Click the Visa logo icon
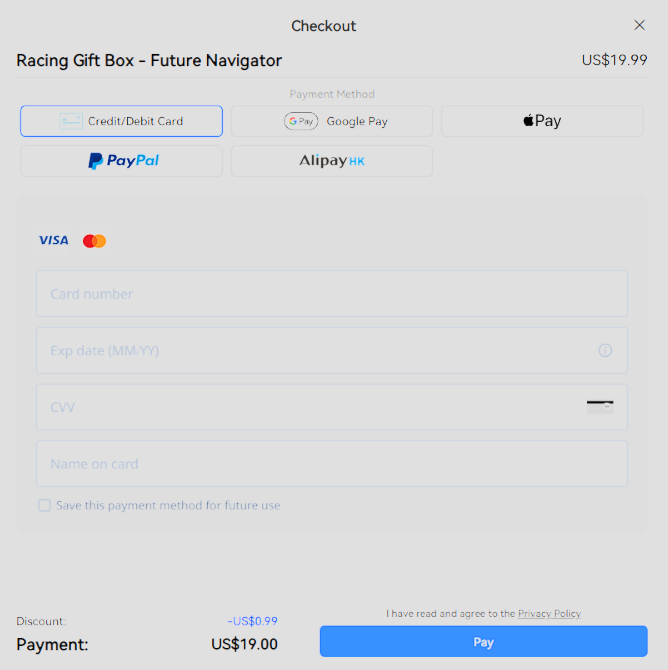The width and height of the screenshot is (668, 670). 53,240
